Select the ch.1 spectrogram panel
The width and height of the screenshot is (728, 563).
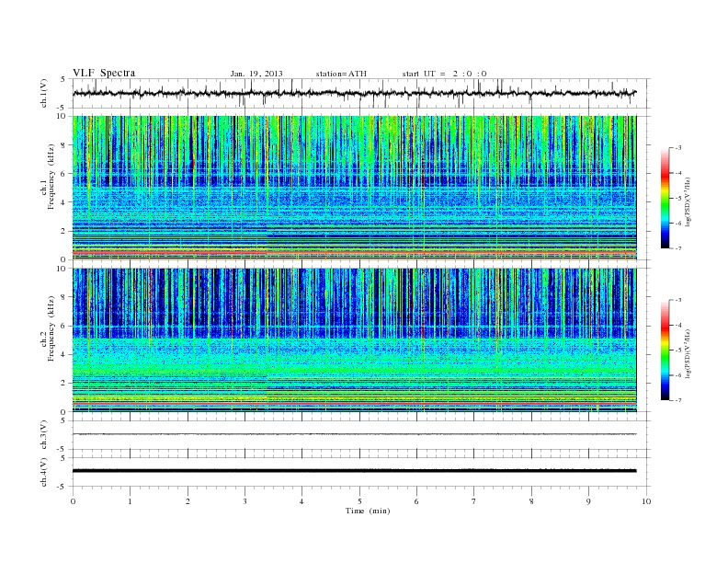354,188
